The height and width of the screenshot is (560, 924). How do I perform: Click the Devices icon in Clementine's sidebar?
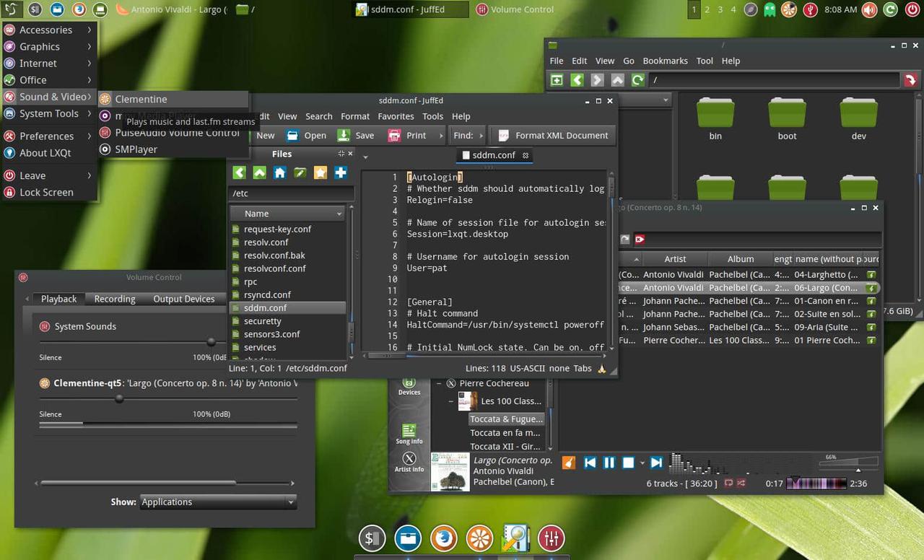[409, 386]
